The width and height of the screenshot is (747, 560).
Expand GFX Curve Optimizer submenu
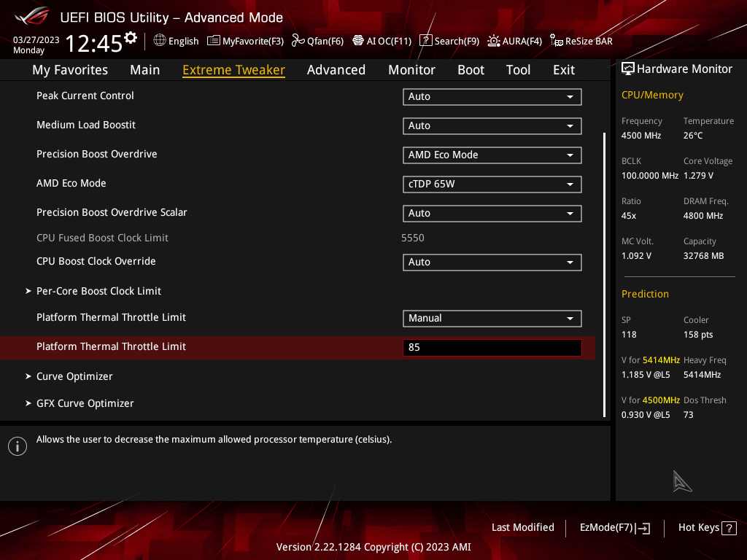(x=85, y=403)
